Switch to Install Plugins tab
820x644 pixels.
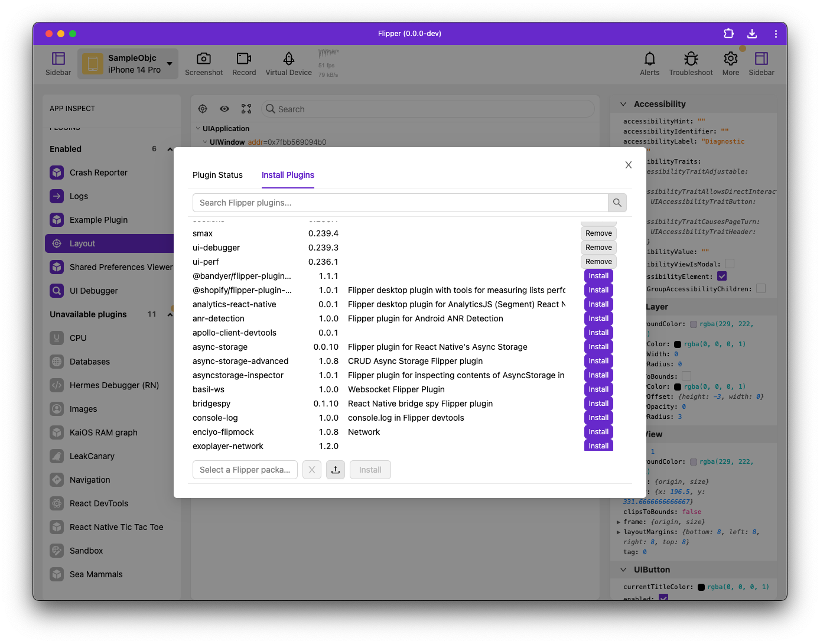pyautogui.click(x=288, y=175)
